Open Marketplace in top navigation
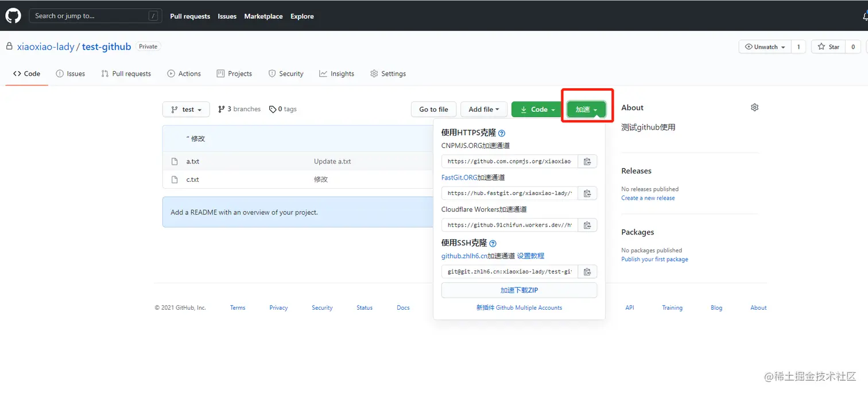This screenshot has width=868, height=394. point(263,16)
